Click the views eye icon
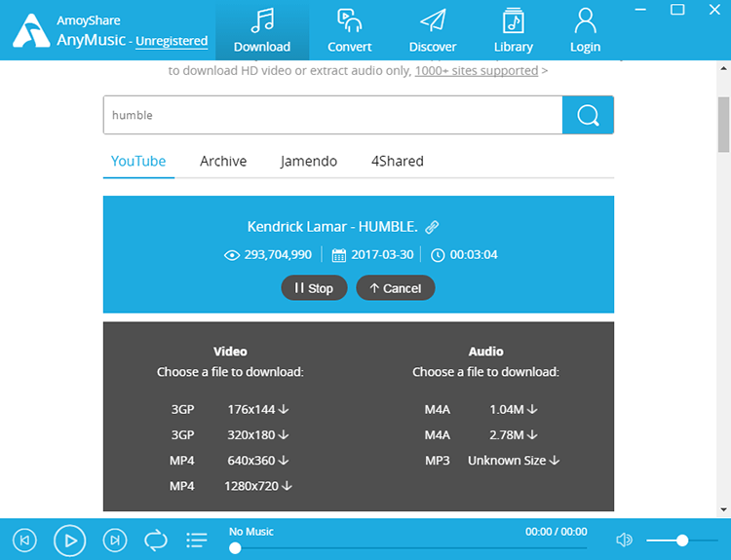This screenshot has width=731, height=560. pyautogui.click(x=232, y=255)
